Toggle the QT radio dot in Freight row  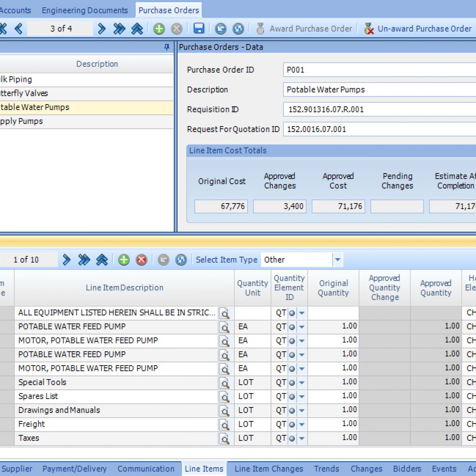[x=292, y=425]
